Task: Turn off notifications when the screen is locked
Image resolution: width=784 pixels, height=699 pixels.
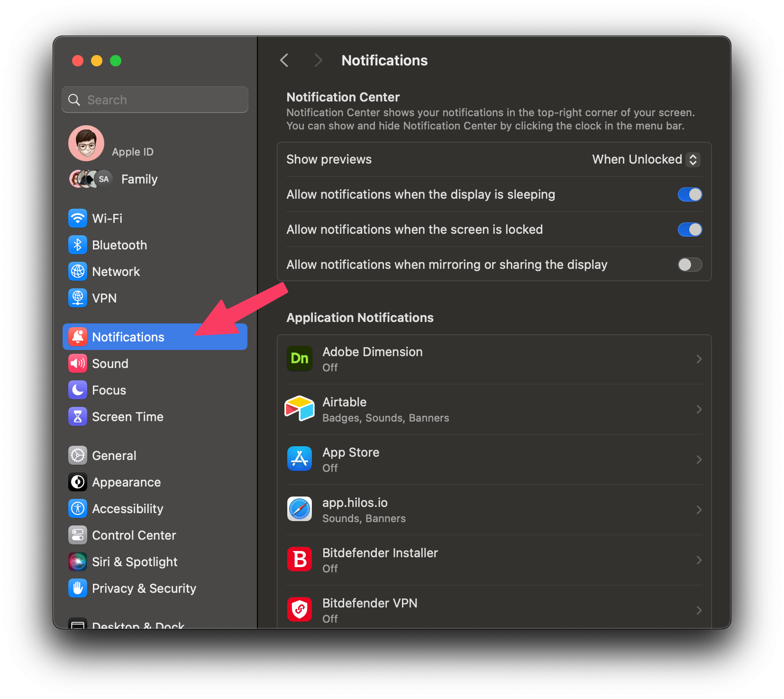Action: 690,230
